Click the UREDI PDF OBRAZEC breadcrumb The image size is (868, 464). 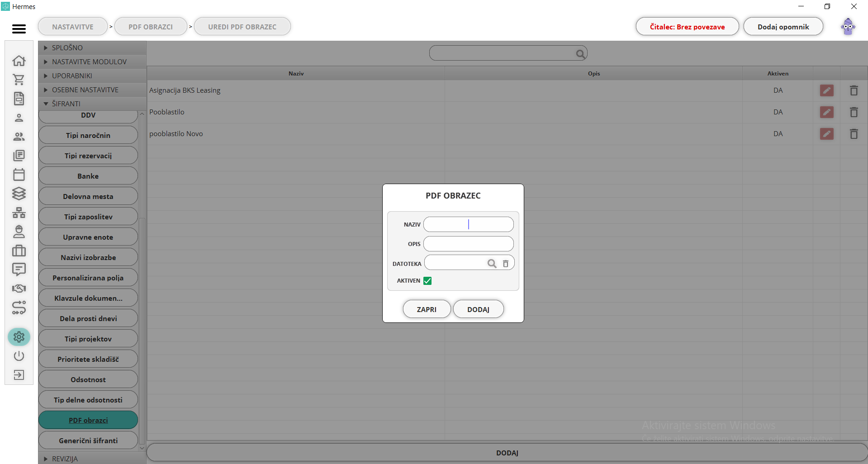tap(242, 27)
